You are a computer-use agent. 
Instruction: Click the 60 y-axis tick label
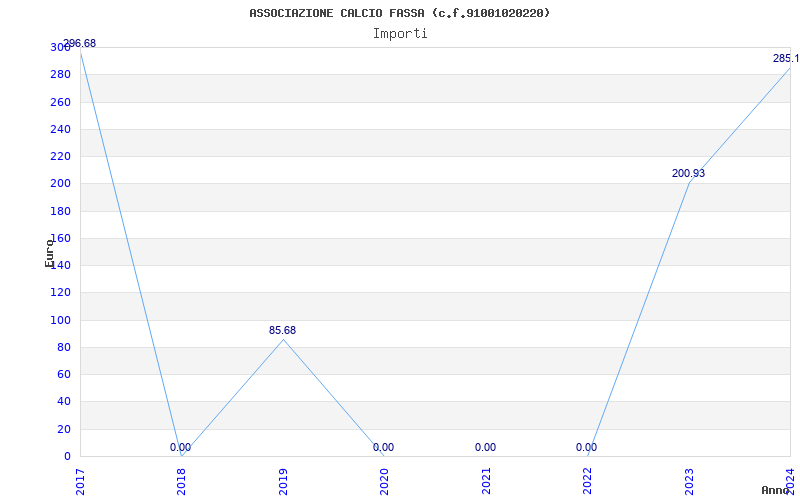[63, 374]
